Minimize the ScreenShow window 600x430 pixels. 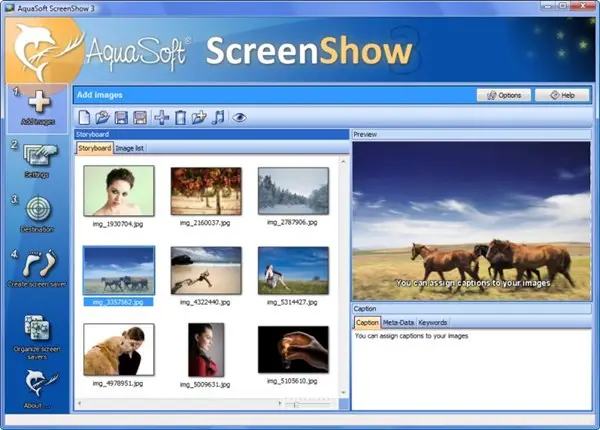tap(549, 5)
